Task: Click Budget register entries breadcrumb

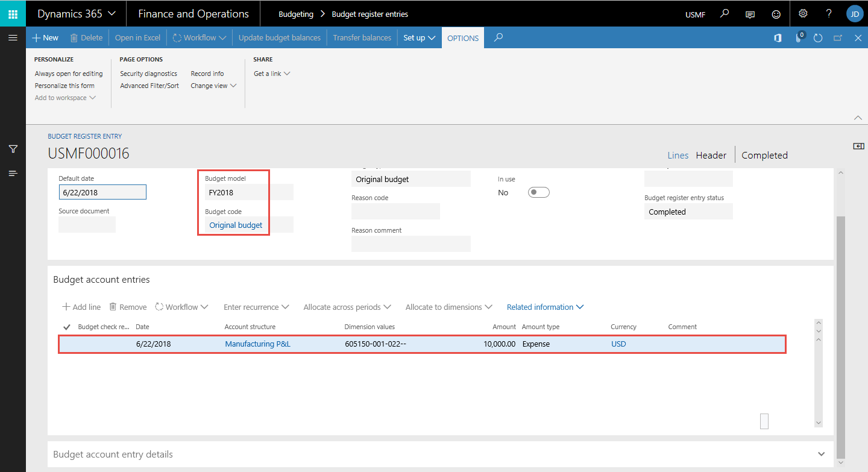Action: coord(370,14)
